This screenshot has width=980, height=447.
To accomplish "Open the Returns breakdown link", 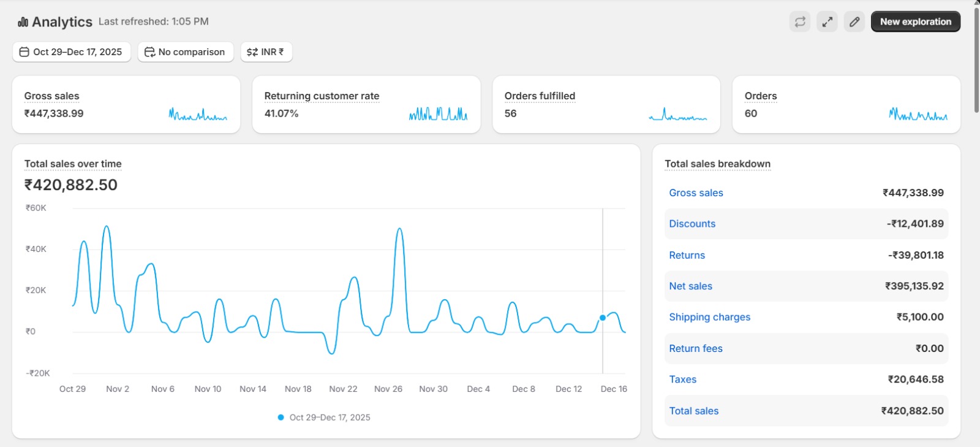I will pos(687,255).
